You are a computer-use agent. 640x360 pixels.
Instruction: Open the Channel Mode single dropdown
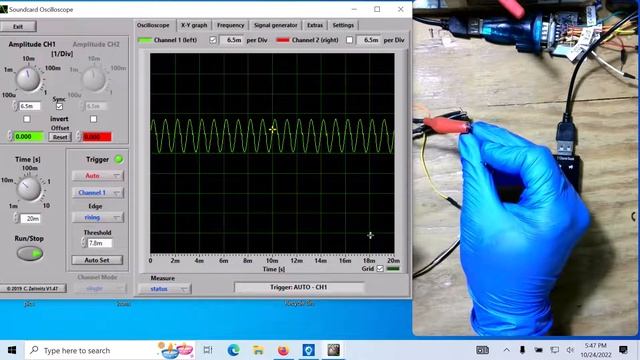pos(100,288)
